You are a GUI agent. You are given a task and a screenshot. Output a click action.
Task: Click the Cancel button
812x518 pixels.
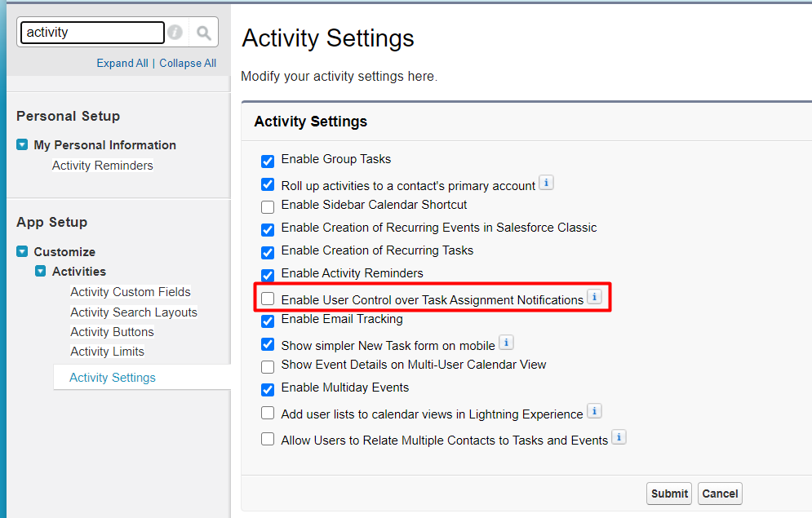point(720,494)
